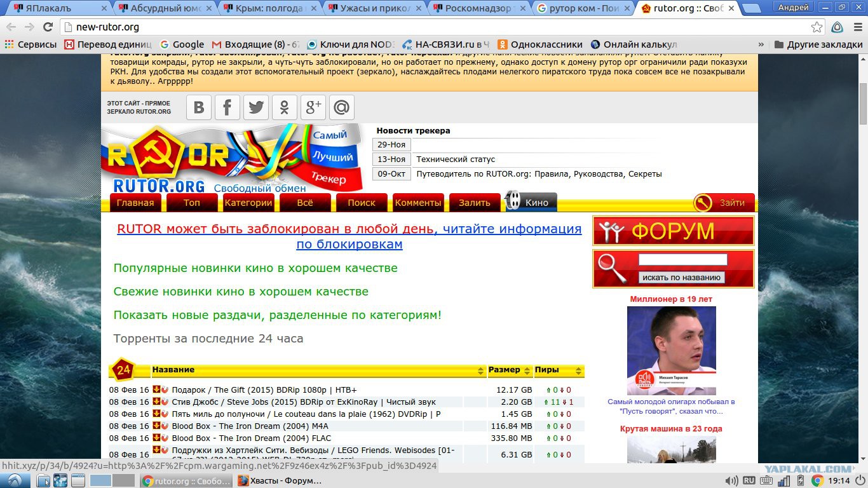Viewport: 868px width, 488px height.
Task: Click the Chrome icon in system tray
Action: pyautogui.click(x=818, y=480)
